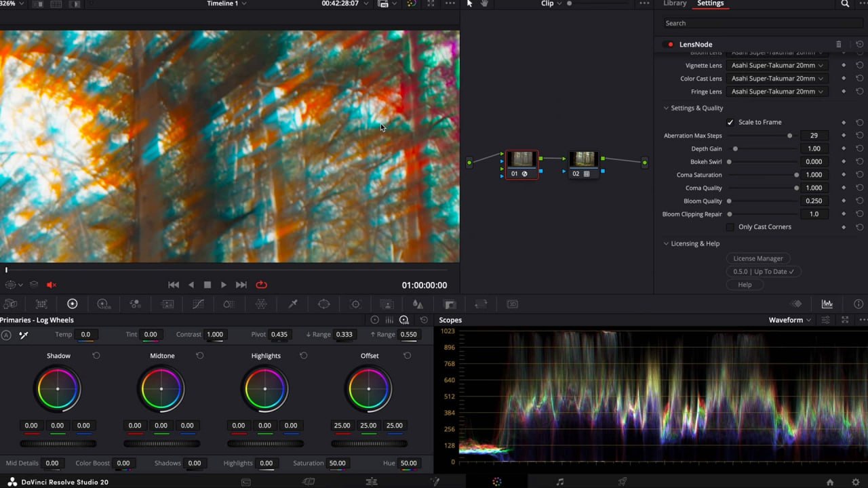Screen dimensions: 868x488
Task: Collapse the Settings & Quality section
Action: coord(667,108)
